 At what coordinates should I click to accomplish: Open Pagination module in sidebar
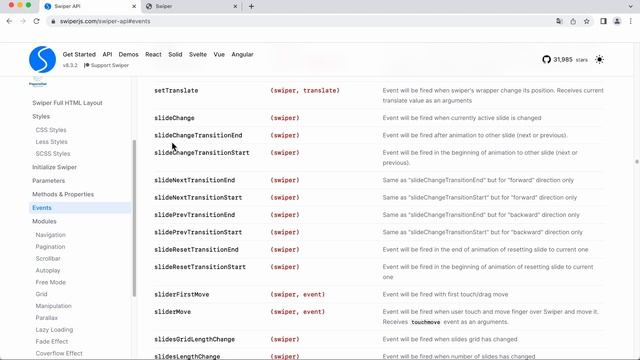50,247
